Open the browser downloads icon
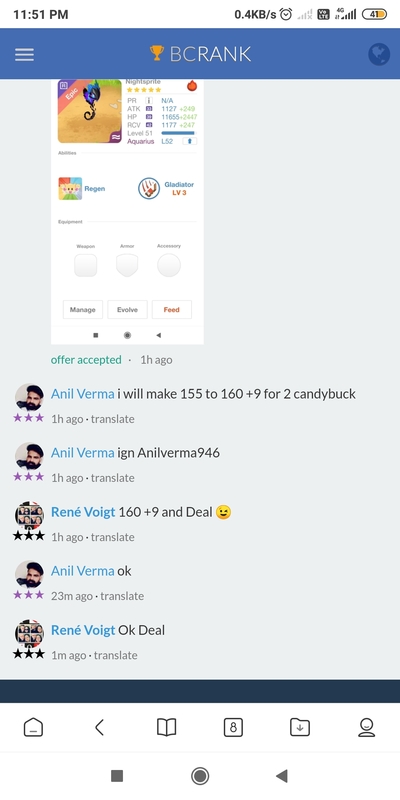This screenshot has width=400, height=800. tap(300, 727)
